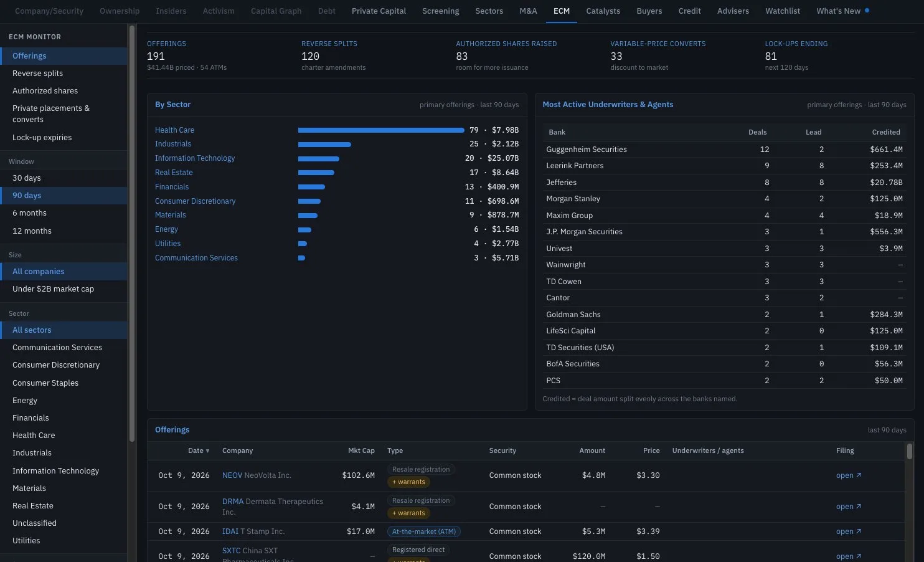
Task: Go to the Credit tab
Action: tap(689, 11)
